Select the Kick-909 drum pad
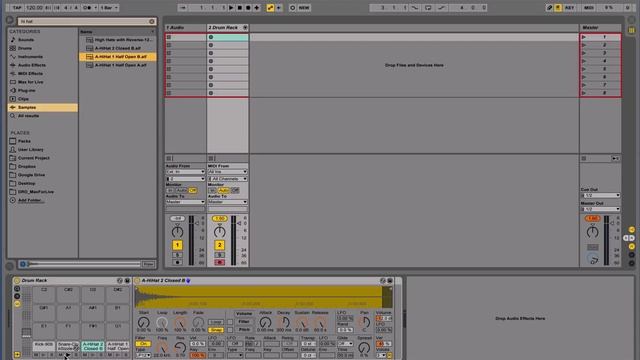 44,346
